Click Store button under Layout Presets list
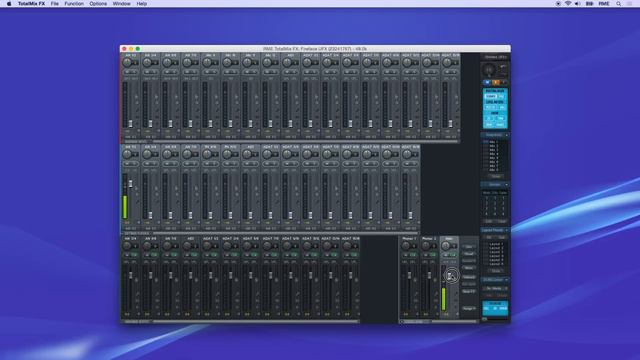The height and width of the screenshot is (360, 640). (496, 271)
